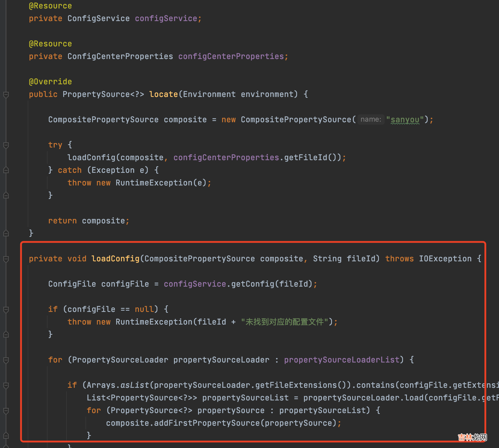Click configService in its field declaration
The height and width of the screenshot is (448, 499).
(166, 18)
